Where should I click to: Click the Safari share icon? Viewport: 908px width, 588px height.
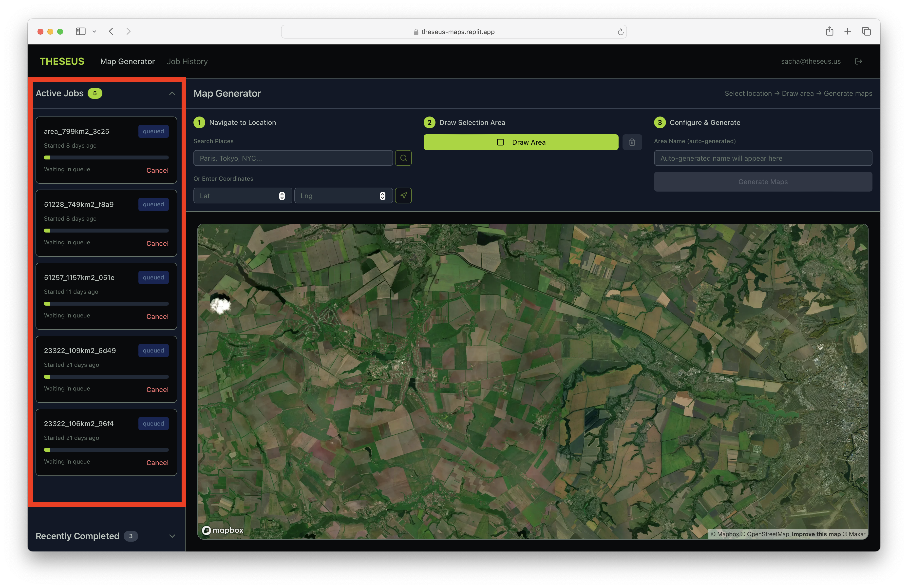pyautogui.click(x=829, y=31)
